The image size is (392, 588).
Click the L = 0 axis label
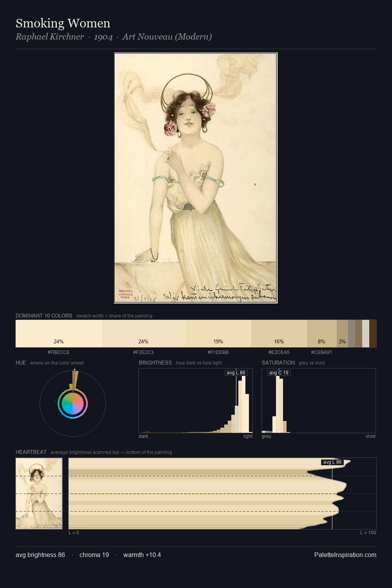74,532
